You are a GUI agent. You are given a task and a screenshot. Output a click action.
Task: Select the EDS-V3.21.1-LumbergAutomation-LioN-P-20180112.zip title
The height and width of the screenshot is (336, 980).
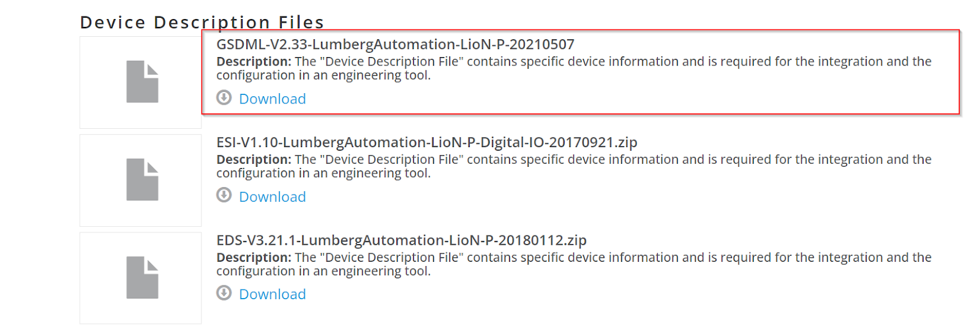pyautogui.click(x=401, y=240)
